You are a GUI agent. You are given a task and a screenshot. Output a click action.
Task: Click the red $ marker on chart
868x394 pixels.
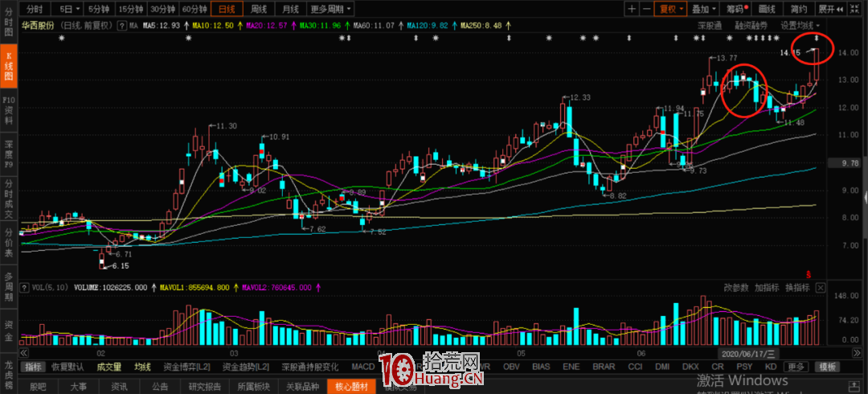pyautogui.click(x=809, y=273)
